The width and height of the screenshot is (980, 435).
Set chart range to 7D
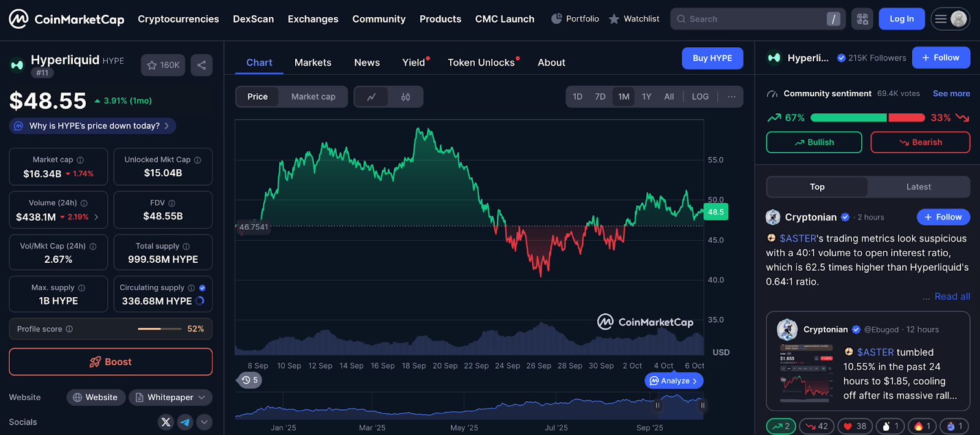tap(600, 97)
